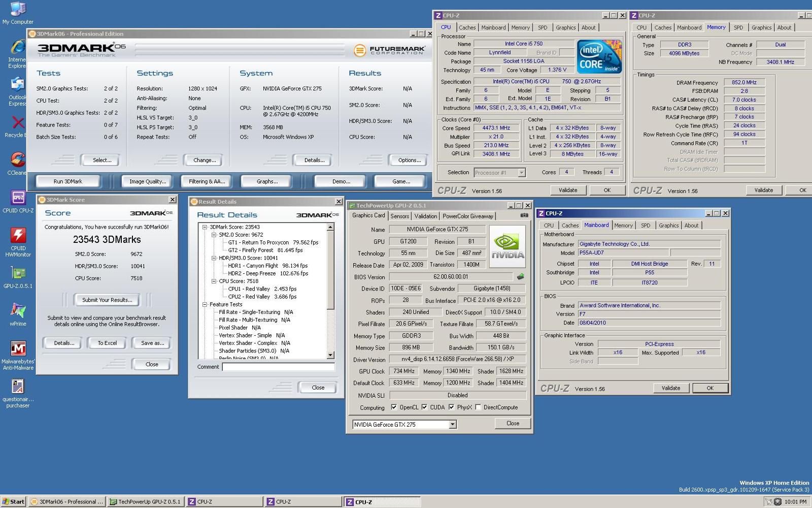Open Graphics tab in CPU-Z Mainboard window
Screen dimensions: 812x508
tap(668, 226)
